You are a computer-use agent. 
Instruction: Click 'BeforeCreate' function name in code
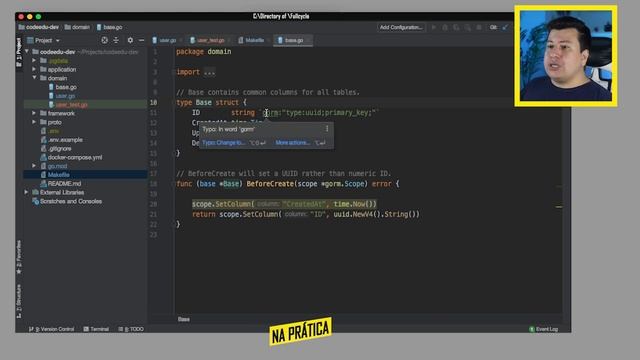pyautogui.click(x=270, y=184)
